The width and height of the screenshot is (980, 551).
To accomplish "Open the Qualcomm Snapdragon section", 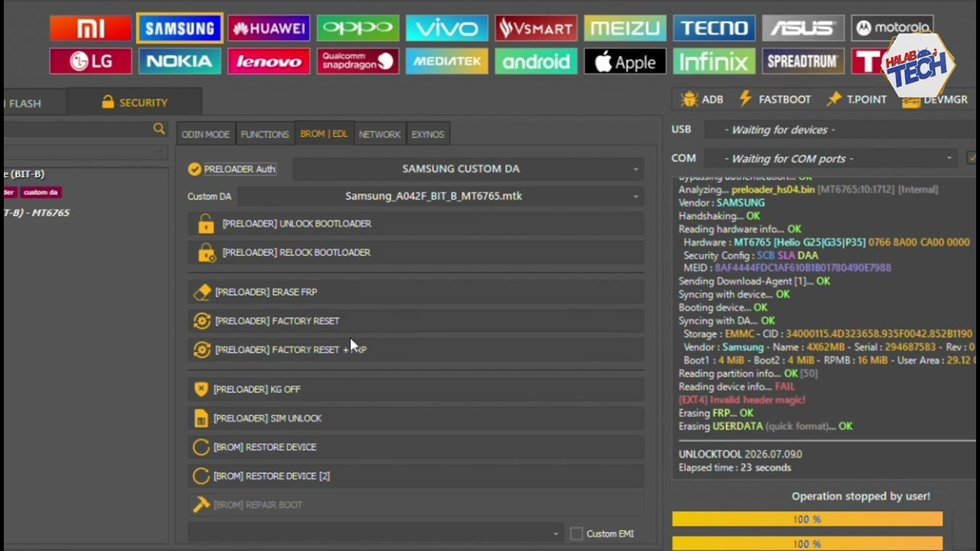I will point(358,61).
